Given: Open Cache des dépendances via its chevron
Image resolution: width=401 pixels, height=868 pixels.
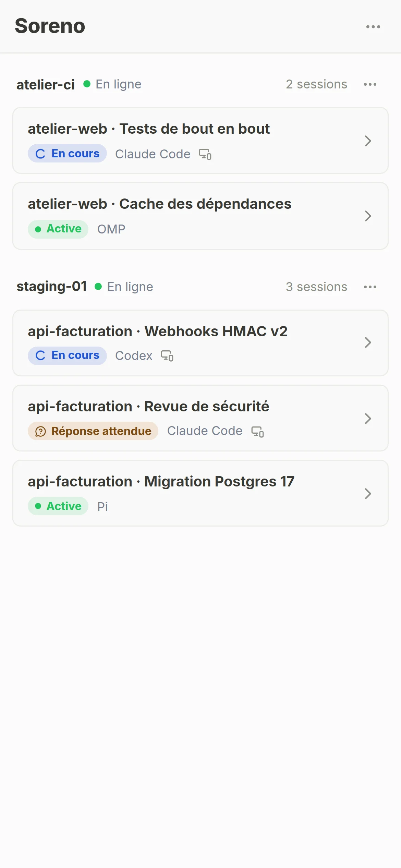Looking at the screenshot, I should click(368, 216).
